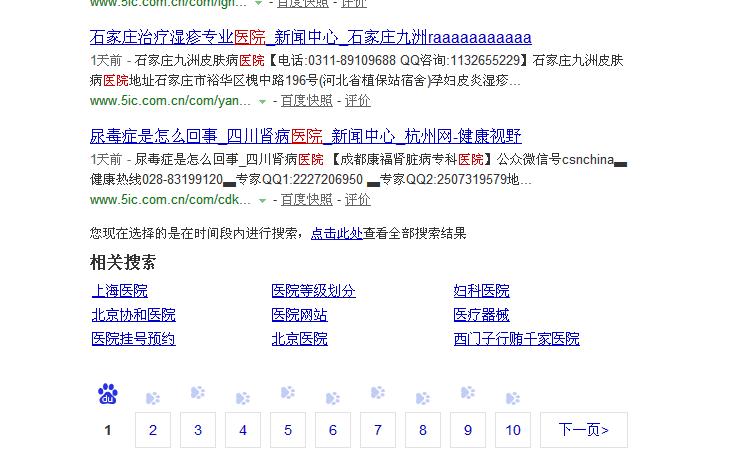Click 点击此处 to view all results

336,233
